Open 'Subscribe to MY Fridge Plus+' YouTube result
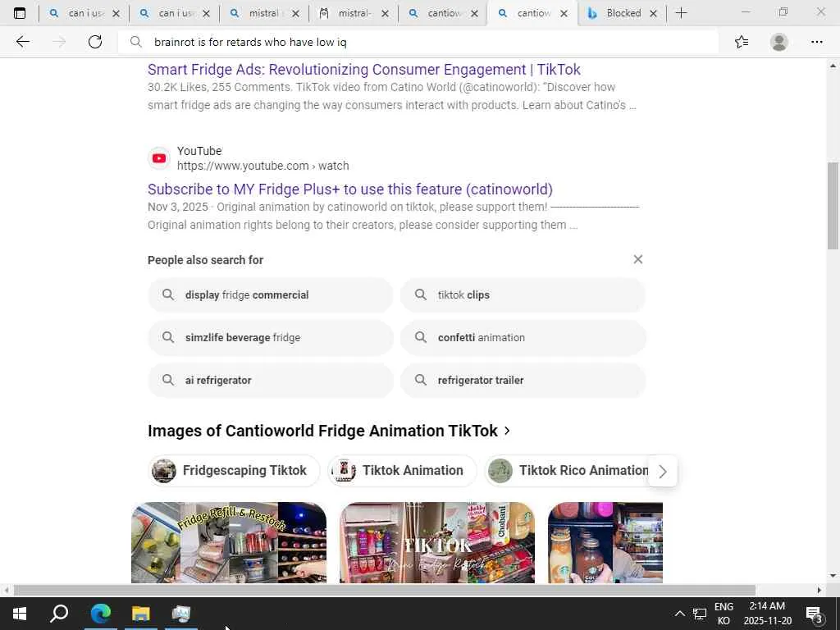The image size is (840, 630). (349, 189)
